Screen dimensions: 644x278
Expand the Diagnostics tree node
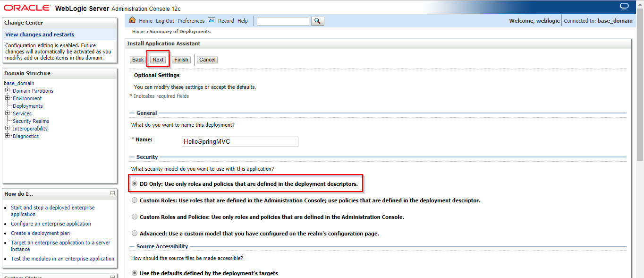tap(7, 136)
